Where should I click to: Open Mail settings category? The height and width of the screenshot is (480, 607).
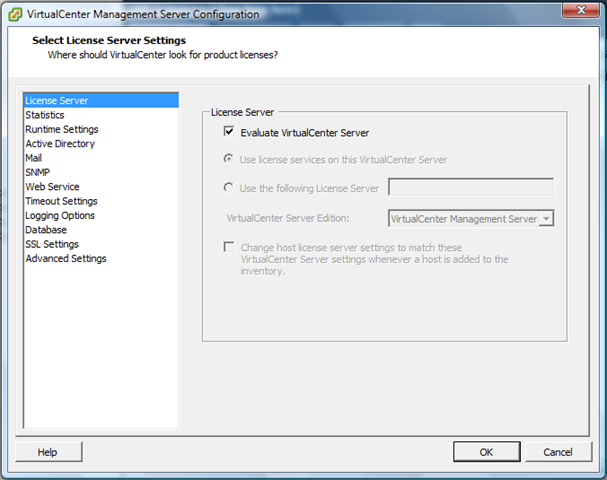point(34,158)
